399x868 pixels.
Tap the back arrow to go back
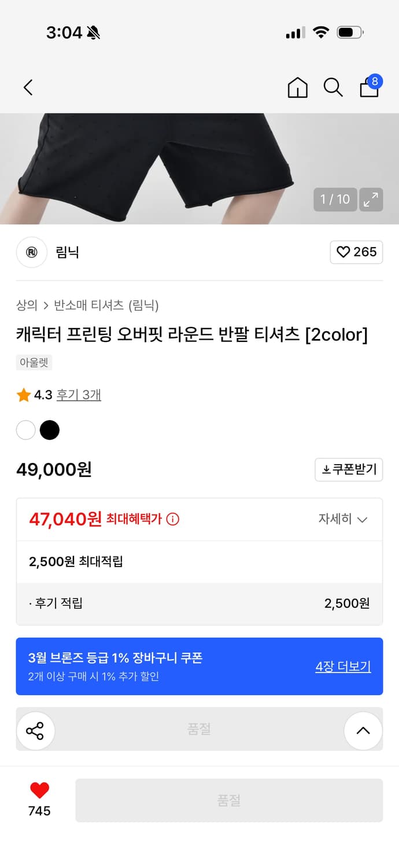point(28,87)
